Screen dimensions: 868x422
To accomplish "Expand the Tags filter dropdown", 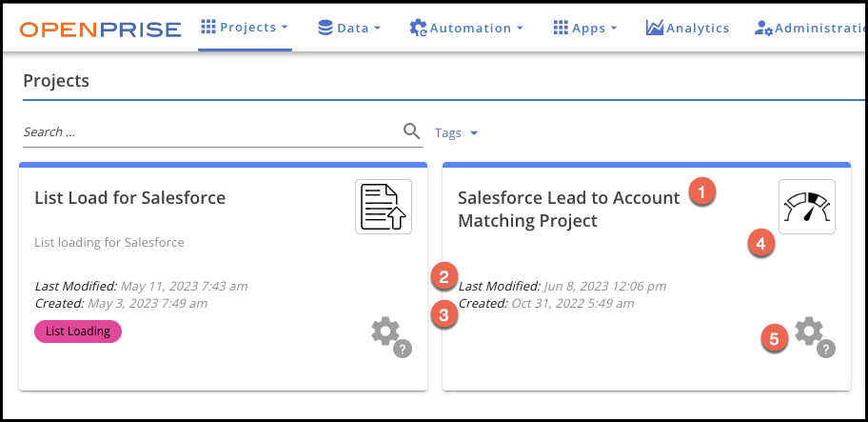I will (x=456, y=133).
